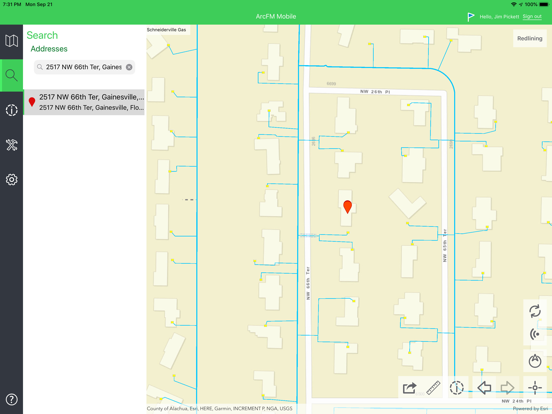Open the Identify info sidebar icon
Image resolution: width=552 pixels, height=414 pixels.
[11, 110]
